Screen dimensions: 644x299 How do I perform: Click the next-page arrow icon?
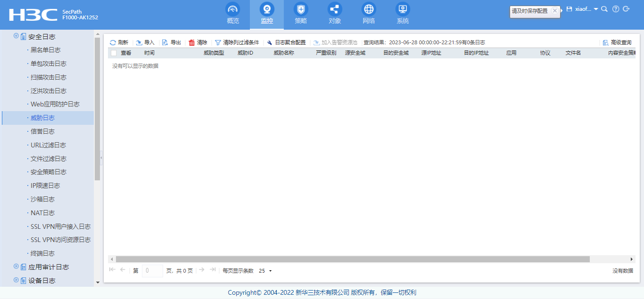point(202,269)
